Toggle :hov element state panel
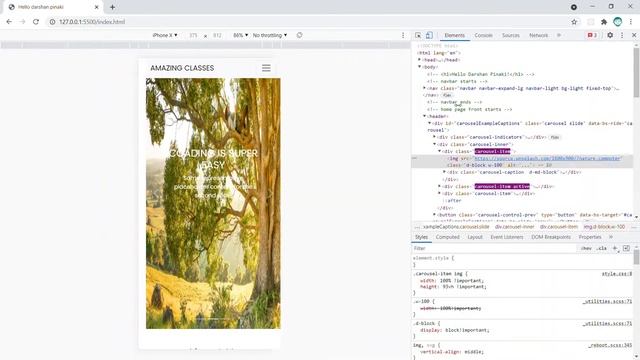The width and height of the screenshot is (640, 360). pos(586,248)
